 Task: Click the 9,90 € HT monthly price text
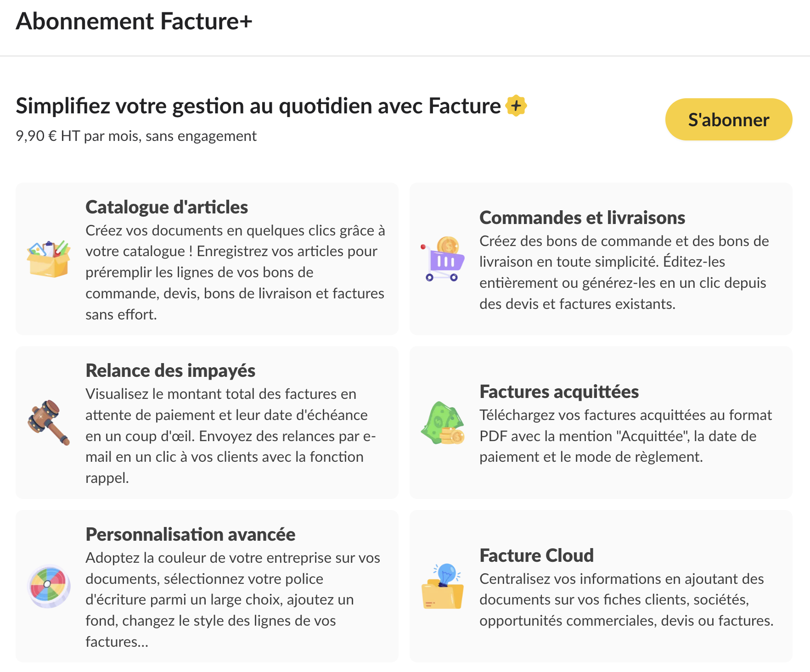pos(136,136)
